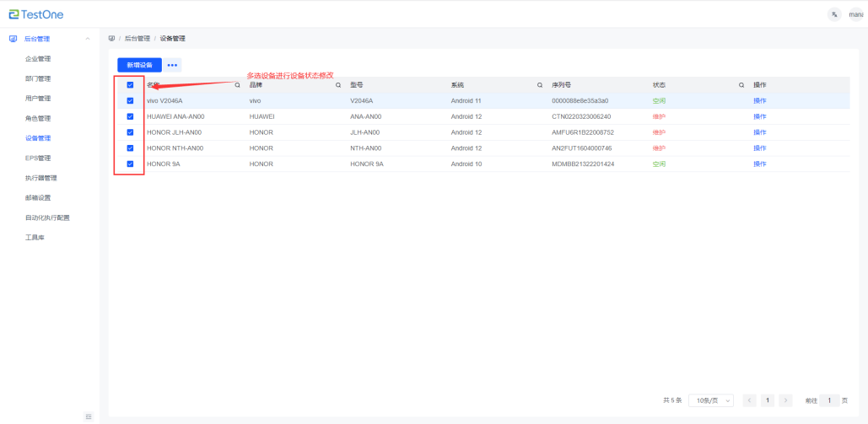Viewport: 868px width, 424px height.
Task: Uncheck the vivo V2046A device checkbox
Action: 130,101
